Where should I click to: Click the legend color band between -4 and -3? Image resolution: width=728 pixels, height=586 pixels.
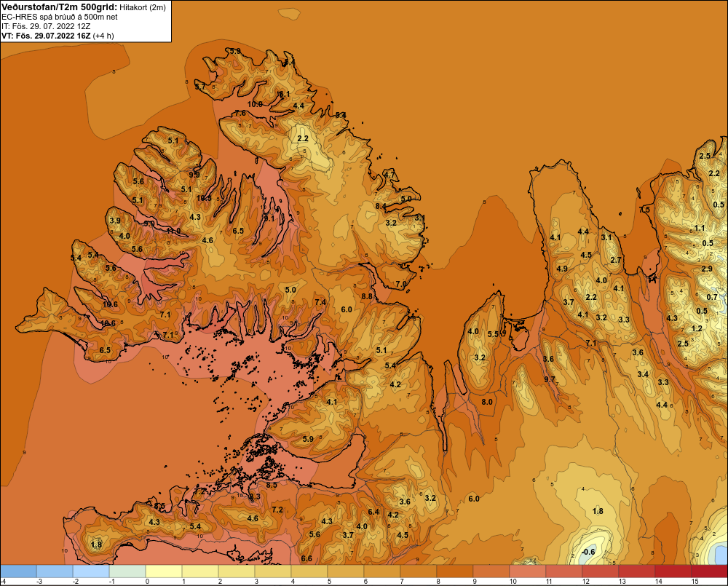tap(18, 571)
